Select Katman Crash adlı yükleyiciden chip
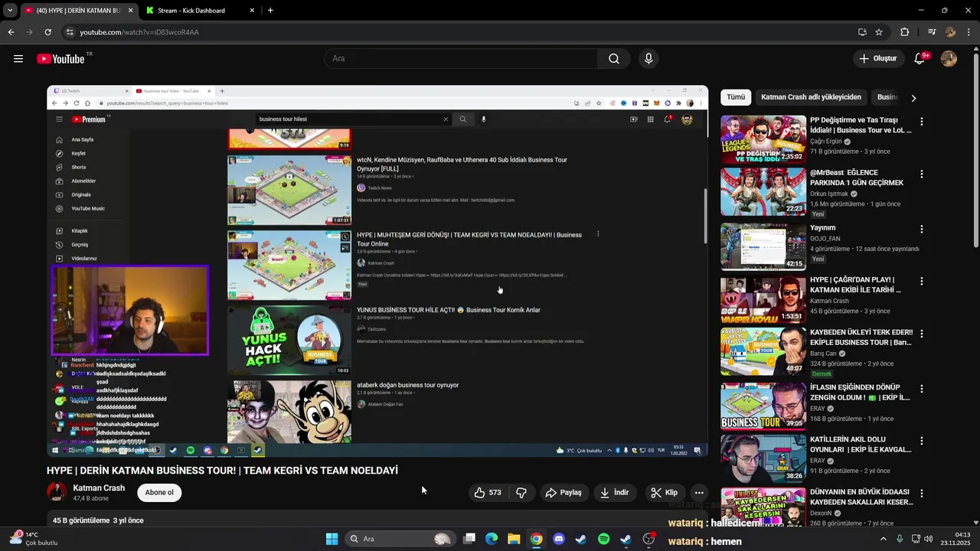This screenshot has width=980, height=551. (x=811, y=97)
